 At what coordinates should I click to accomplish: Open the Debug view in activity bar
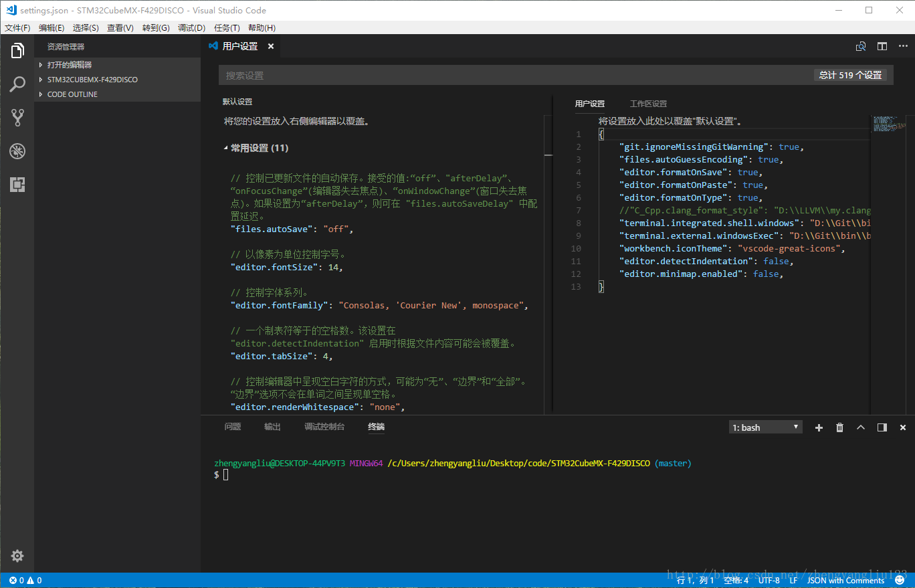coord(17,151)
